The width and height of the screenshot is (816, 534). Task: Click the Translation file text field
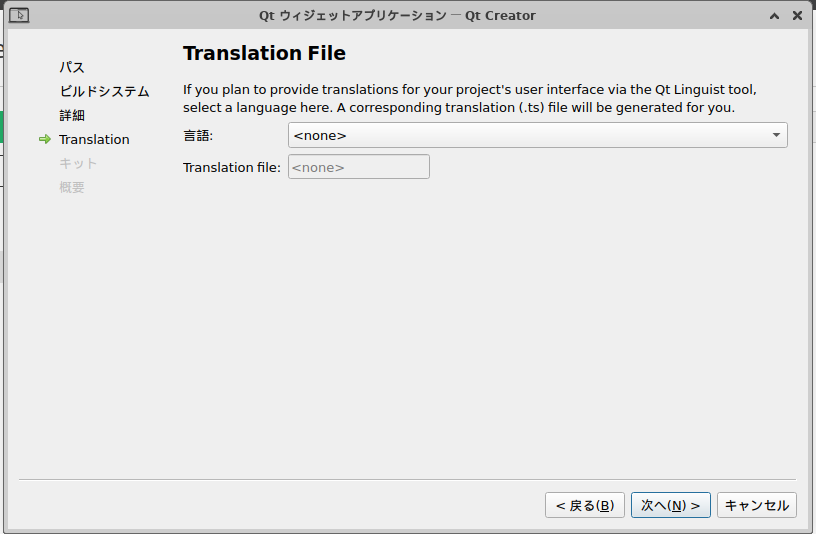(x=359, y=167)
